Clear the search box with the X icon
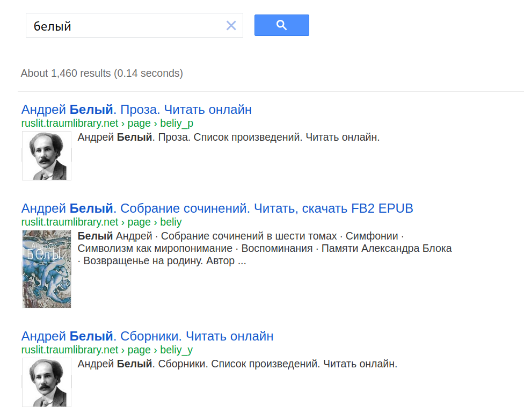The width and height of the screenshot is (524, 420). (231, 25)
